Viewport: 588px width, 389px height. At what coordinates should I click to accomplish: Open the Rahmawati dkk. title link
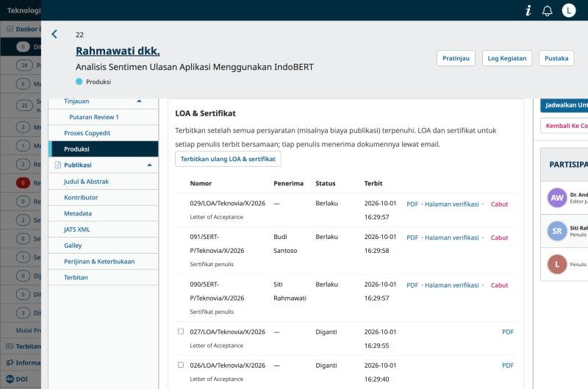point(118,51)
